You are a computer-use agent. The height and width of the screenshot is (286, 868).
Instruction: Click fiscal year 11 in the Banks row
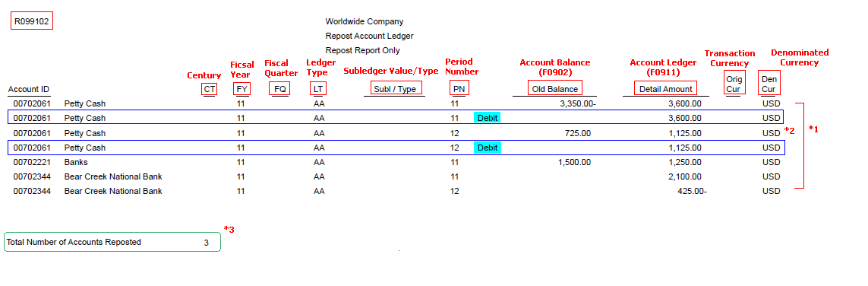click(241, 163)
